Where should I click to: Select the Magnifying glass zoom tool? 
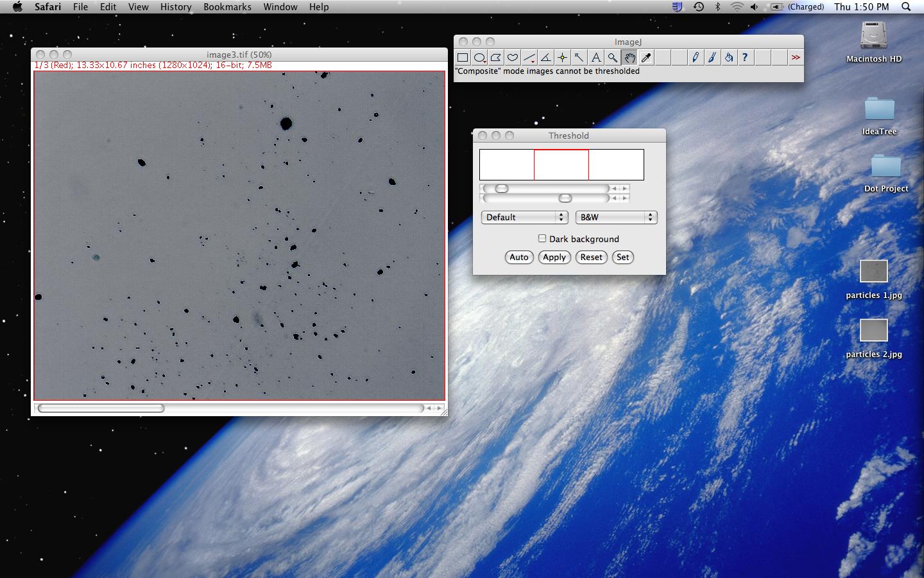click(613, 58)
